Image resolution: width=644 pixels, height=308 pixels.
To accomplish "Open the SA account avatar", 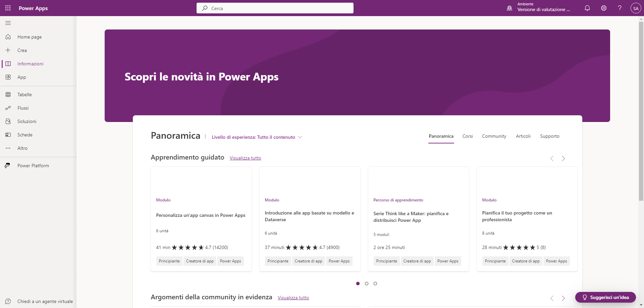I will [x=636, y=8].
